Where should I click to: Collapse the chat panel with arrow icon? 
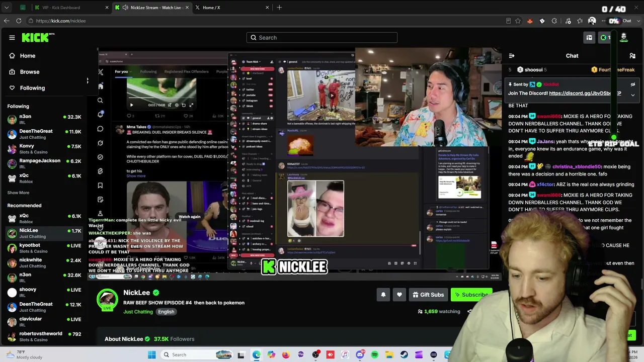[x=512, y=56]
